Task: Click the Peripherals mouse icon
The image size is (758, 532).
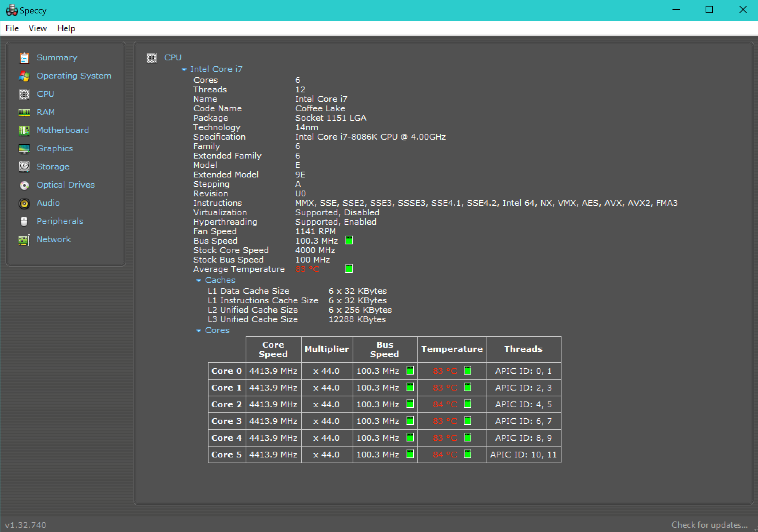Action: pos(24,221)
